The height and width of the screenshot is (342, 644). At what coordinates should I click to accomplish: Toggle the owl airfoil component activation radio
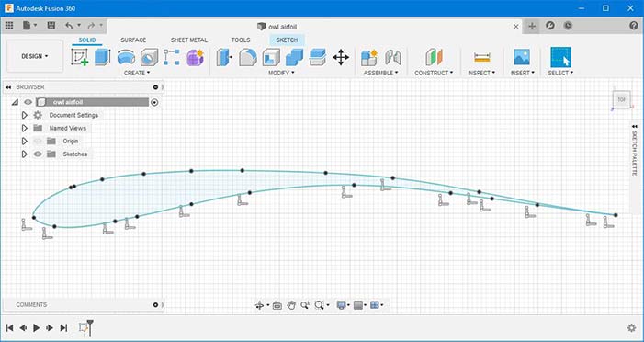pyautogui.click(x=154, y=102)
